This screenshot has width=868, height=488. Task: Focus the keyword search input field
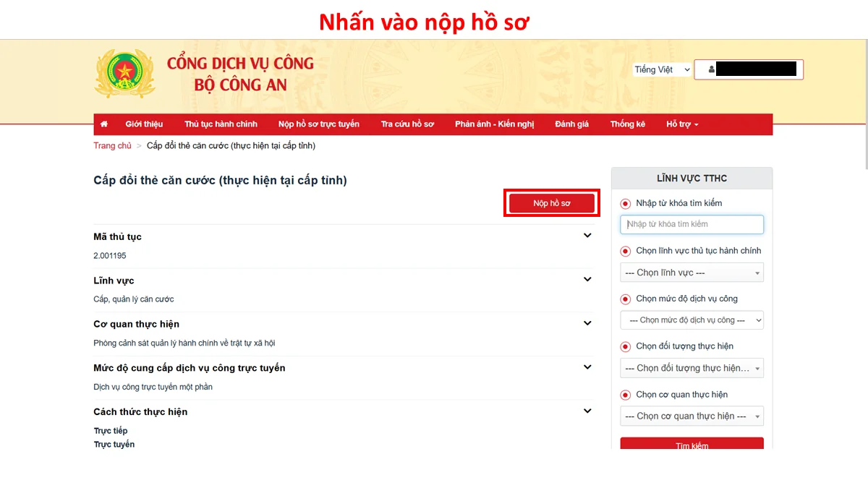692,224
